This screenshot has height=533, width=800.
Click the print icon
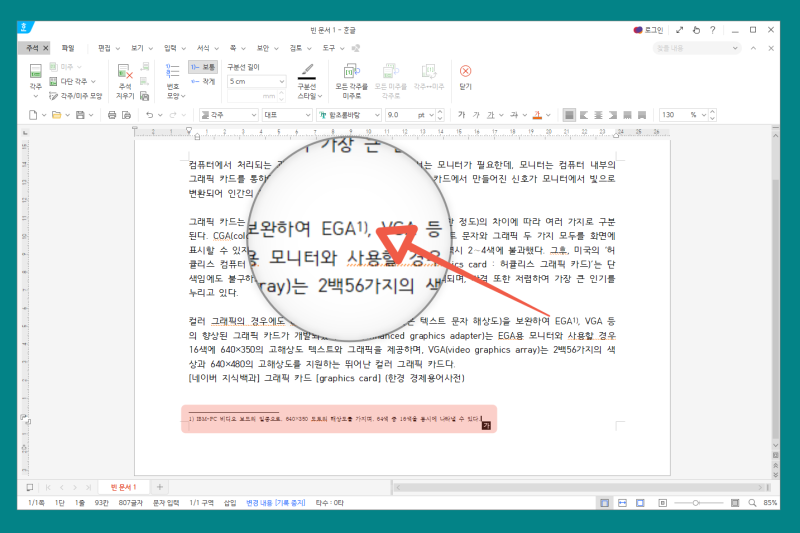[x=112, y=115]
